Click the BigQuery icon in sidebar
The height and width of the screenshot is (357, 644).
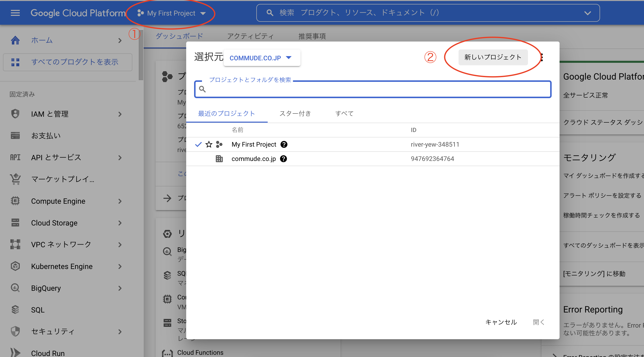coord(15,288)
